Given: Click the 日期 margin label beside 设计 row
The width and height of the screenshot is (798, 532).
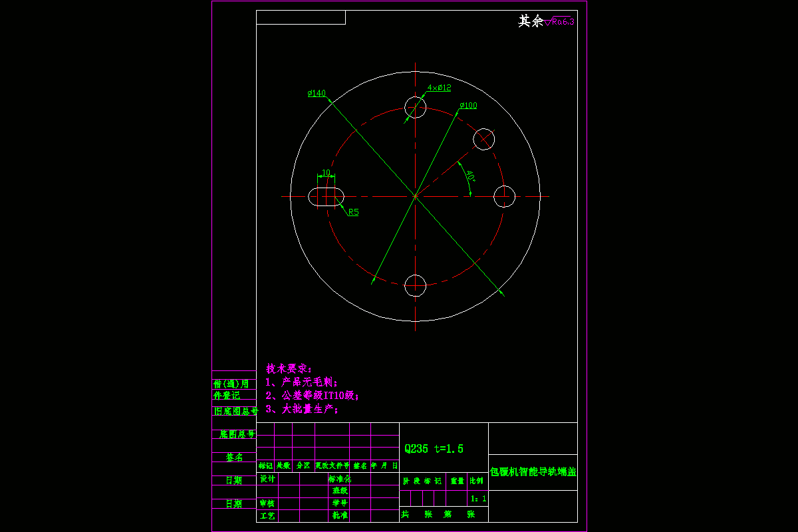Looking at the screenshot, I should (x=234, y=481).
